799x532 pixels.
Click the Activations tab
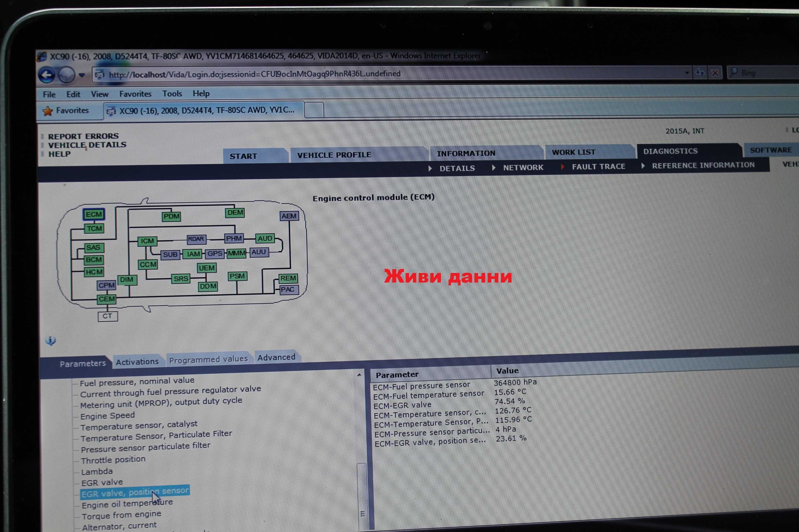point(137,357)
